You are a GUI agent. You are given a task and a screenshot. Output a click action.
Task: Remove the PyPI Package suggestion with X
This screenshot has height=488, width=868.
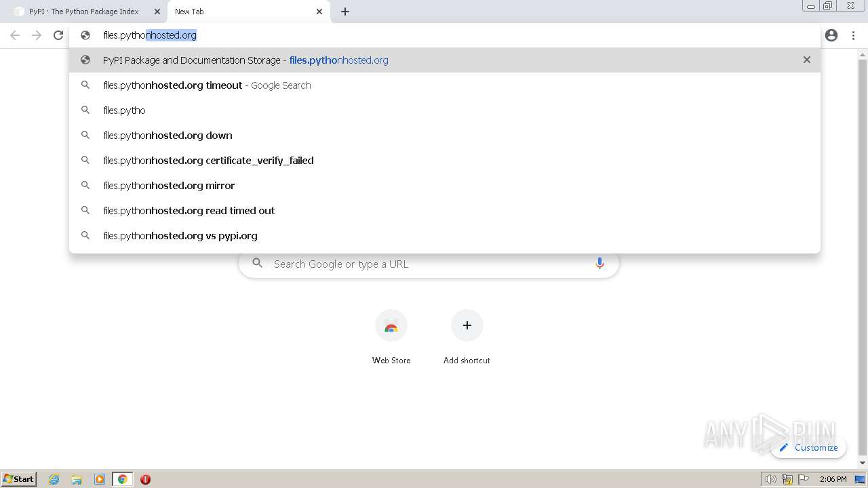[807, 60]
